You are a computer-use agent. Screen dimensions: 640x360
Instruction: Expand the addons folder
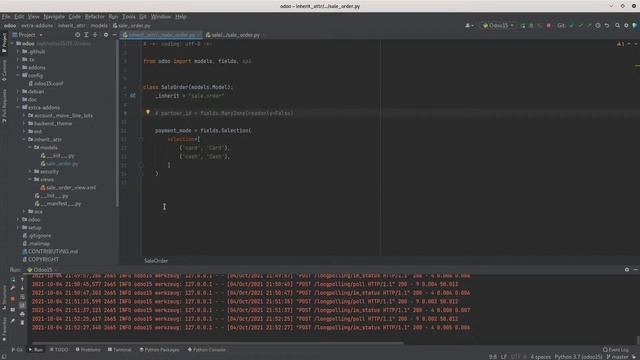click(18, 68)
